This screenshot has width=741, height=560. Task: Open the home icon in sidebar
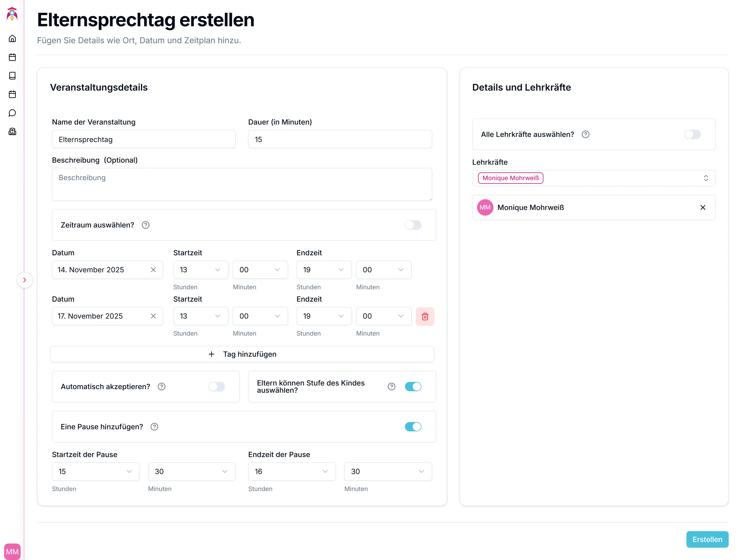(x=12, y=39)
